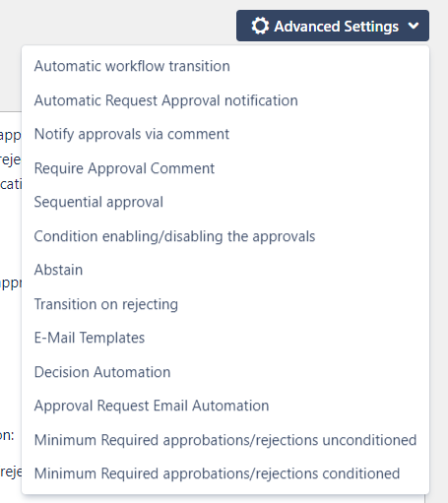Open Transition on rejecting
This screenshot has width=448, height=503.
pos(225,304)
